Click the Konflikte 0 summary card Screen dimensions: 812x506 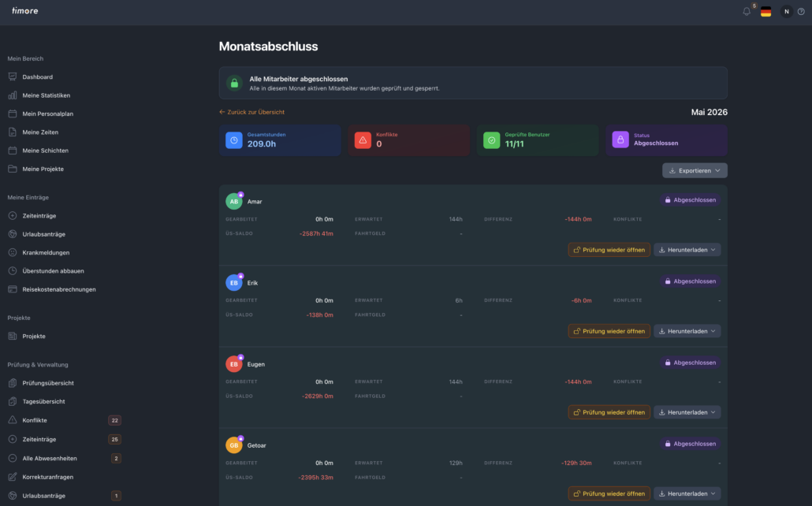(x=408, y=140)
